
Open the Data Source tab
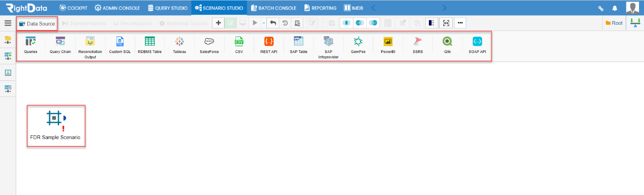tap(37, 23)
